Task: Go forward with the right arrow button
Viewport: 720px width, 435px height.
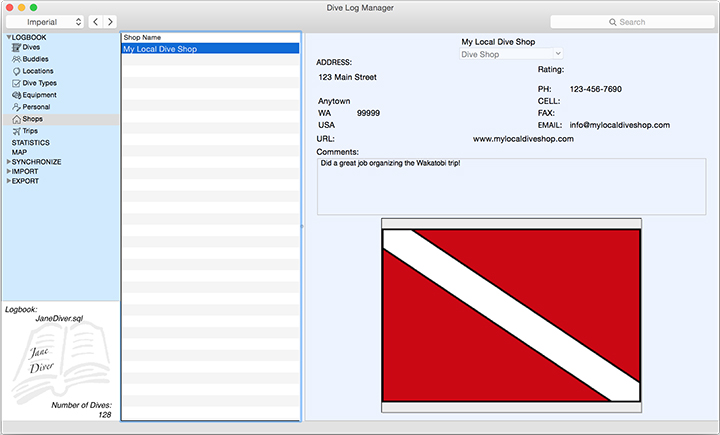Action: coord(110,21)
